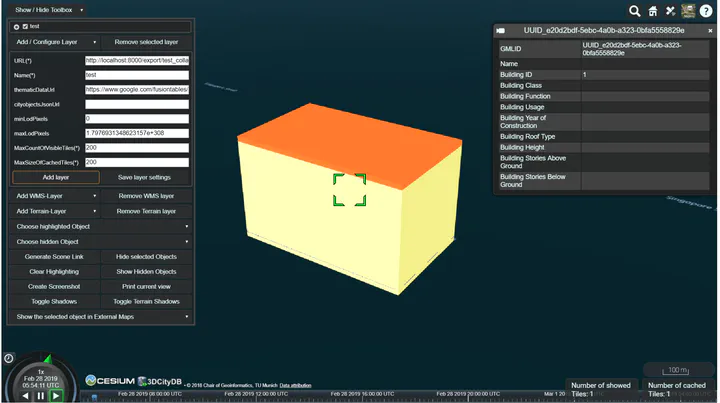Uncheck the test layer checkbox
This screenshot has width=720, height=403.
click(x=25, y=26)
